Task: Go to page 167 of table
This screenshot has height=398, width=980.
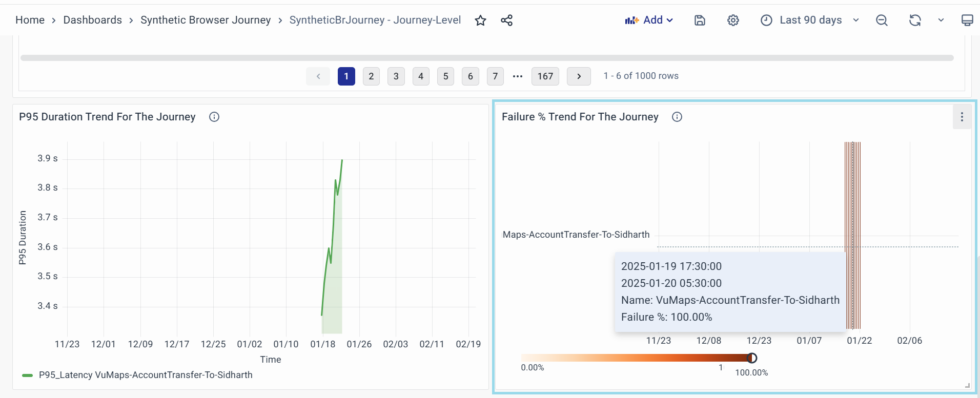Action: pyautogui.click(x=545, y=76)
